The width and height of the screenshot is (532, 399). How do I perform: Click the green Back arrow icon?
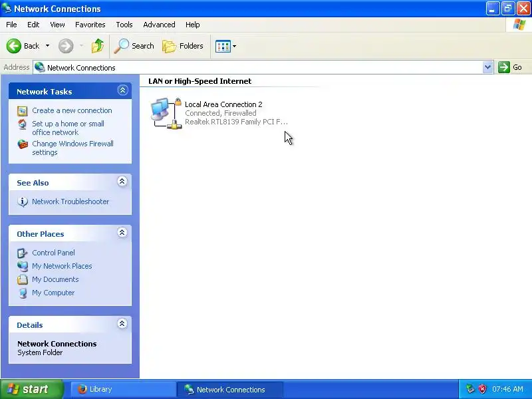[x=13, y=46]
